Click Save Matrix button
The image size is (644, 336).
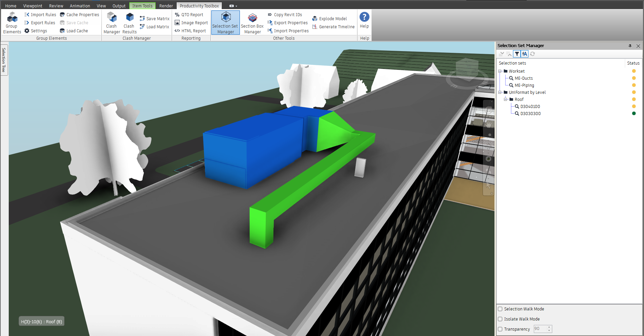click(155, 19)
